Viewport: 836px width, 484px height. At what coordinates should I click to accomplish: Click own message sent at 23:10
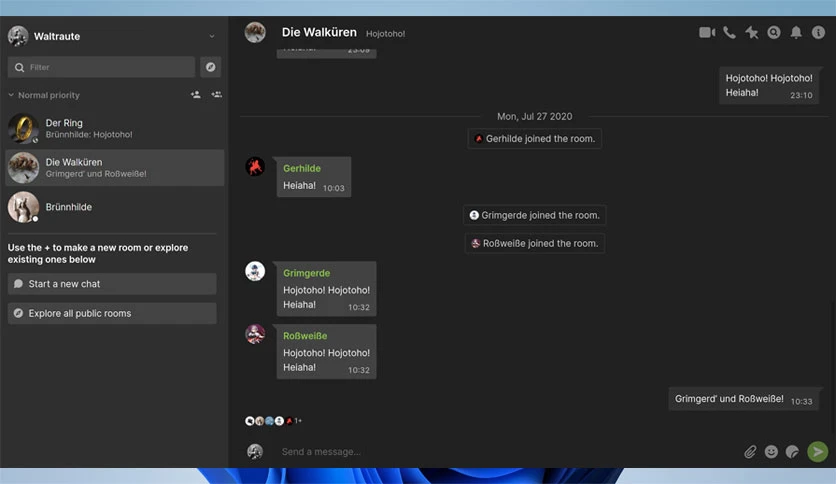(x=769, y=85)
